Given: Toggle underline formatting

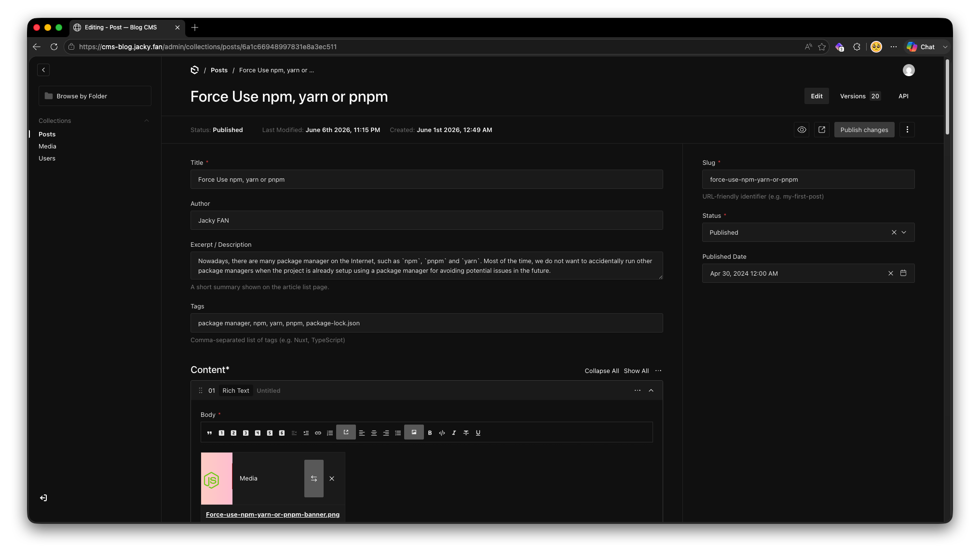Looking at the screenshot, I should click(478, 433).
